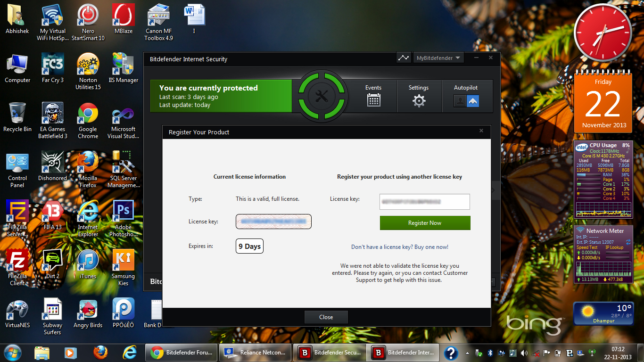This screenshot has width=644, height=362.
Task: Switch to Bitdefender Inter... taskbar button
Action: tap(403, 353)
